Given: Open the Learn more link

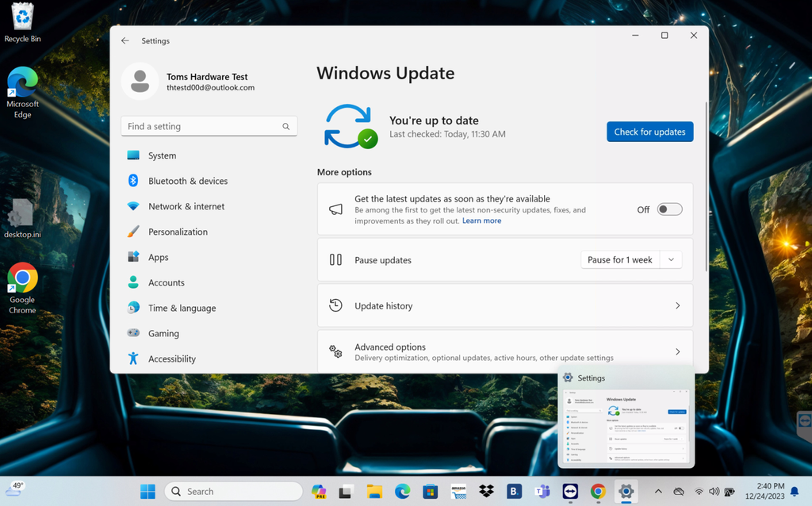Looking at the screenshot, I should (x=481, y=220).
